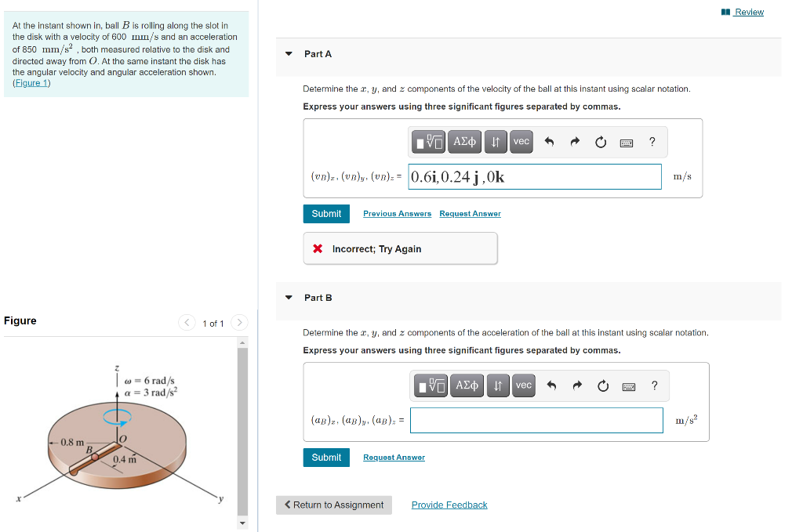This screenshot has width=803, height=532.
Task: Advance to the next figure with the right arrow
Action: coord(239,323)
